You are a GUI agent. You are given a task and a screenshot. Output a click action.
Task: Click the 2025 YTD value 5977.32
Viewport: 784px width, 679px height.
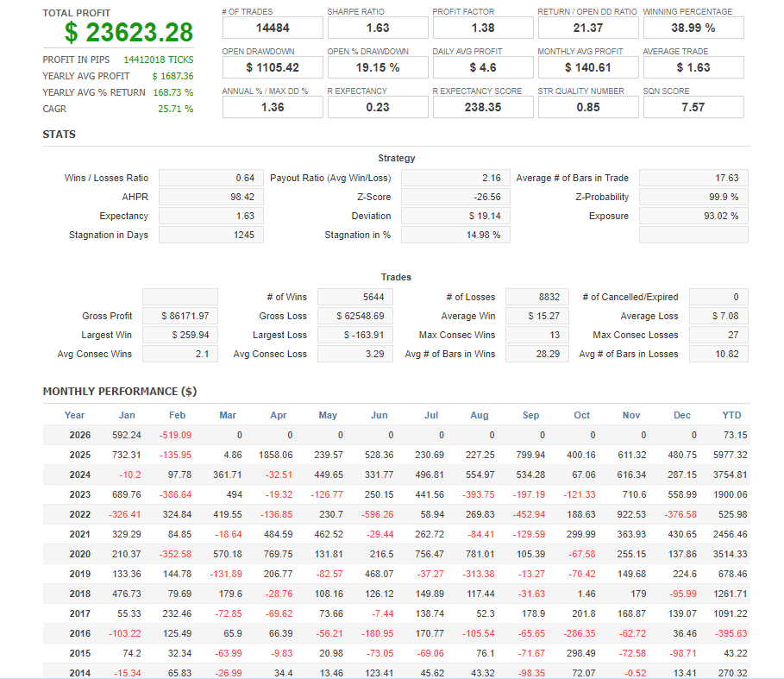730,455
